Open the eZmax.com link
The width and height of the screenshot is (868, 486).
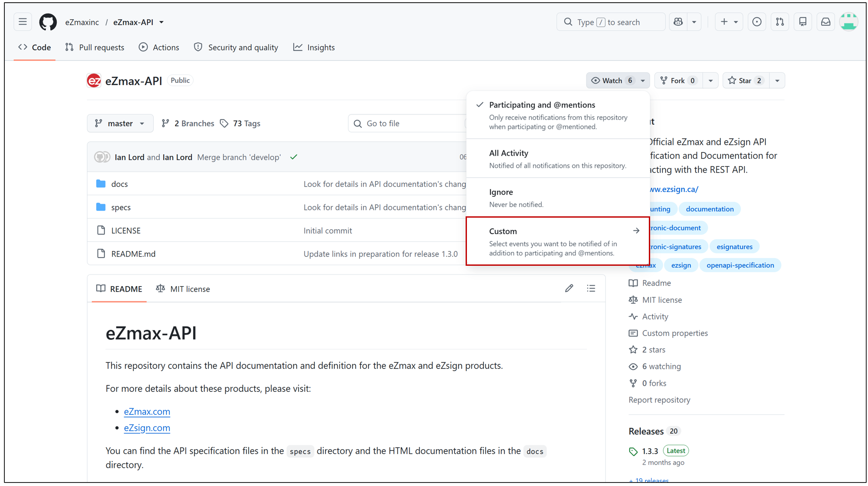pos(147,411)
